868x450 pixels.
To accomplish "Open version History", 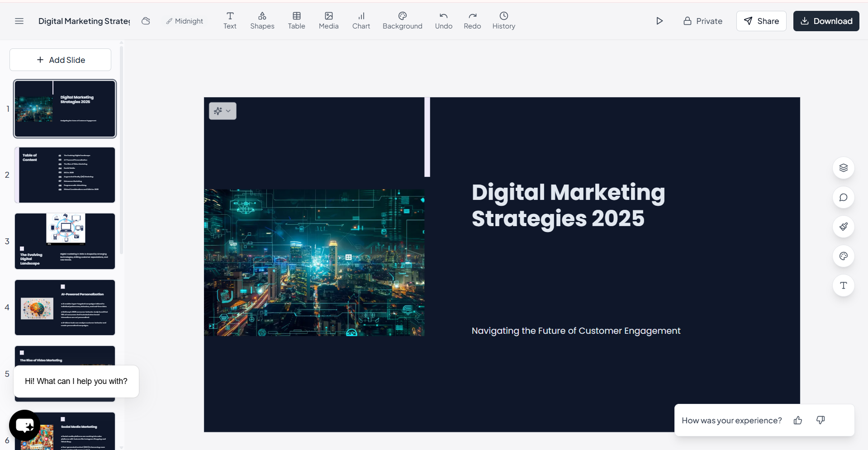I will coord(504,21).
